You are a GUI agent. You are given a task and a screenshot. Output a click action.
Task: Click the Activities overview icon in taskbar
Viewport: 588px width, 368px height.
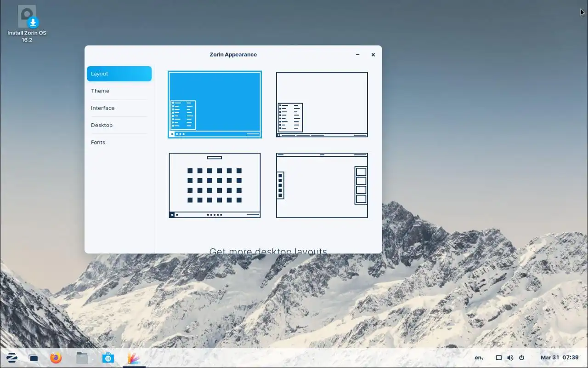point(33,358)
